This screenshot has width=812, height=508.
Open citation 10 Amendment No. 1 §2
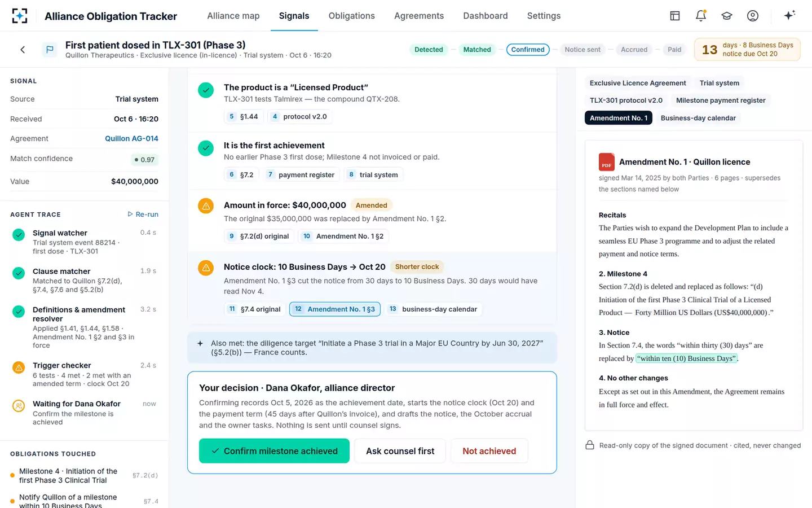(x=344, y=237)
